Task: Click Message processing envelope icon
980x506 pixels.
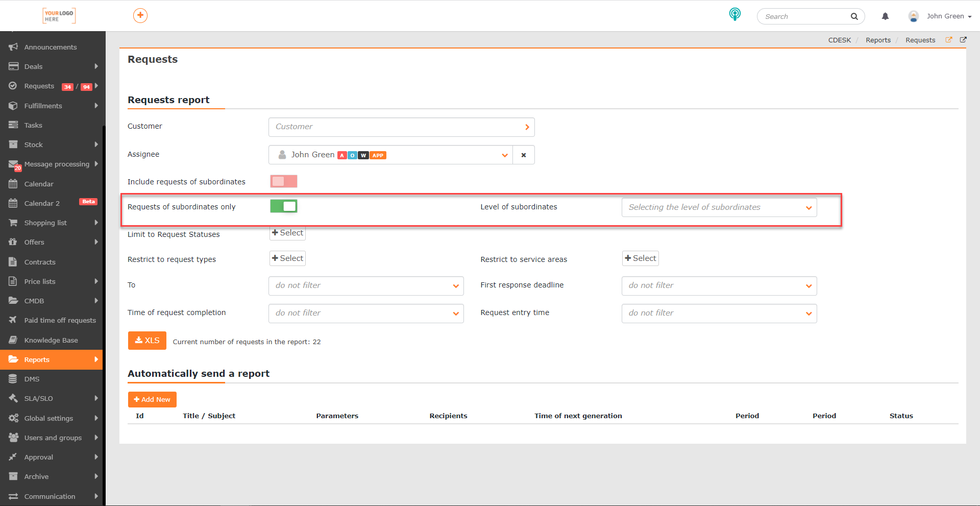Action: [14, 164]
